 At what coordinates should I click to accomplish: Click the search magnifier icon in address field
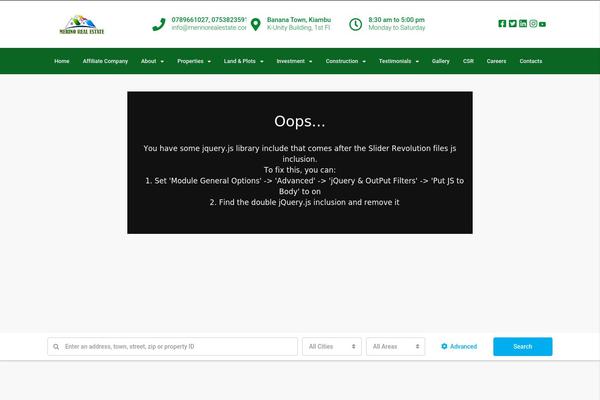[56, 347]
